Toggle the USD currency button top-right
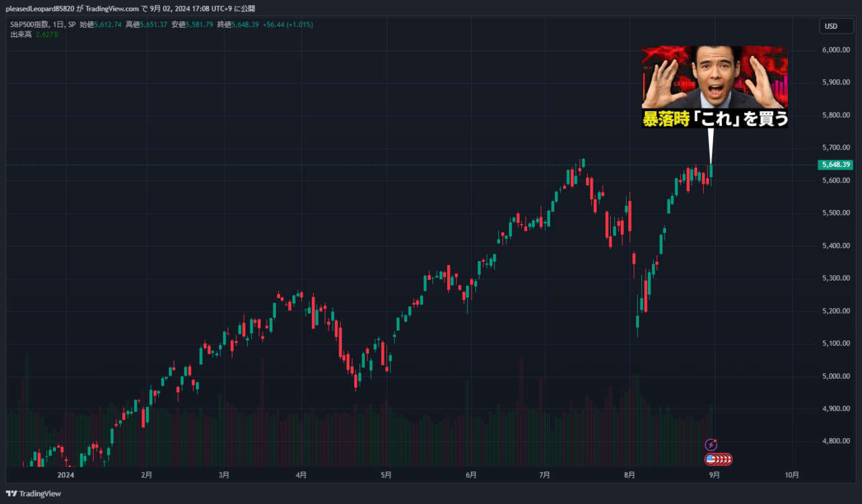This screenshot has height=504, width=862. [x=836, y=26]
